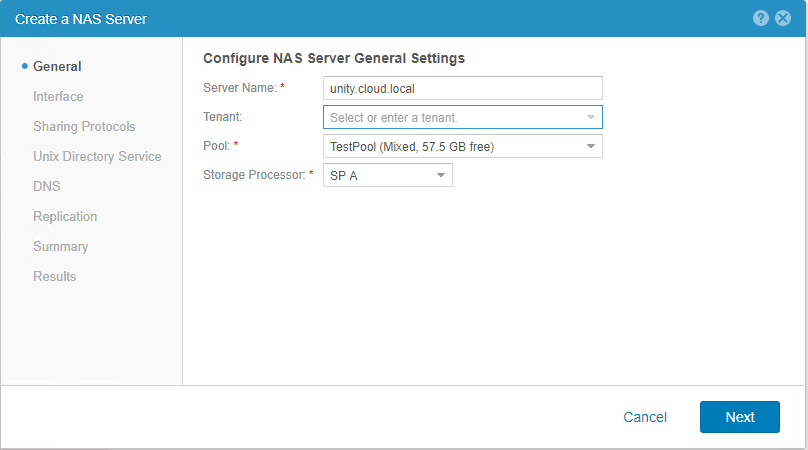Jump to the Summary step
This screenshot has width=808, height=450.
tap(60, 247)
